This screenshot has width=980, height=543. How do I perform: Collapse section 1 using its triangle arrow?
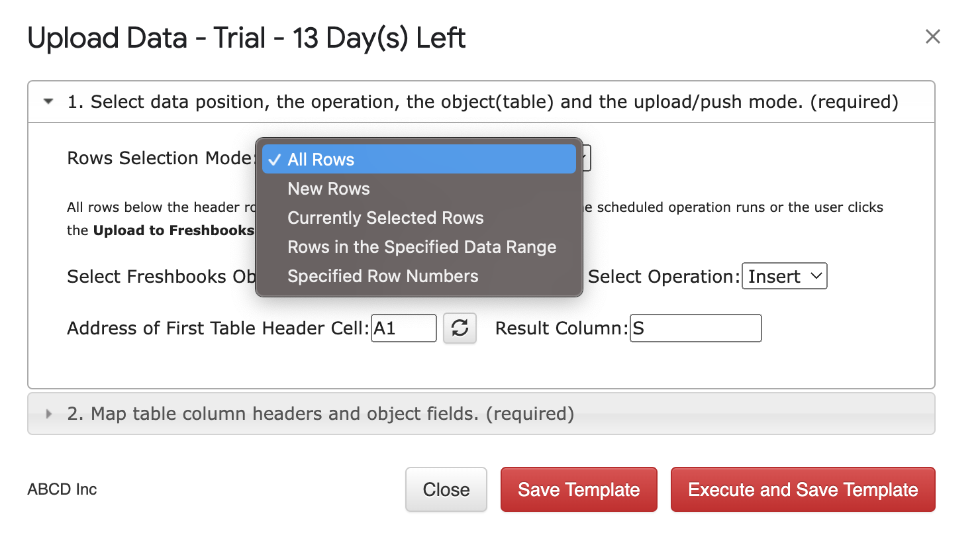click(x=48, y=102)
